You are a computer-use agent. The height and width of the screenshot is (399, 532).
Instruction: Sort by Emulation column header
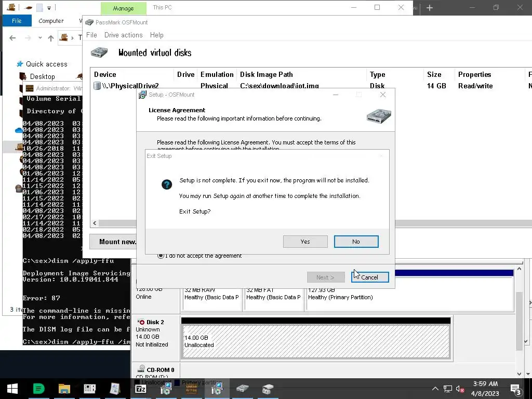pos(217,74)
